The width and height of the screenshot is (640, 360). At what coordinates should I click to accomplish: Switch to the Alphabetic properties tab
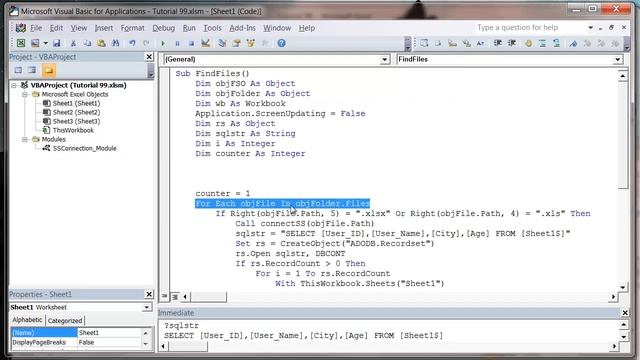coord(27,320)
